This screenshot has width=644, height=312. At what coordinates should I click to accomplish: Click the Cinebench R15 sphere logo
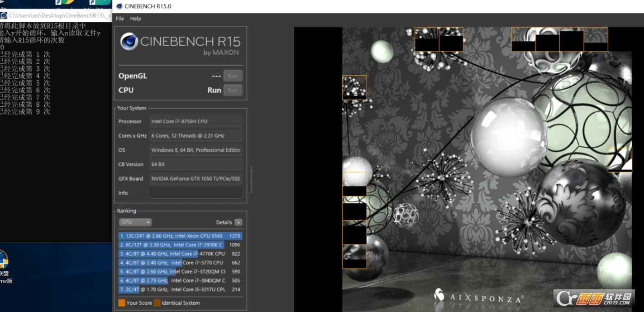coord(129,42)
